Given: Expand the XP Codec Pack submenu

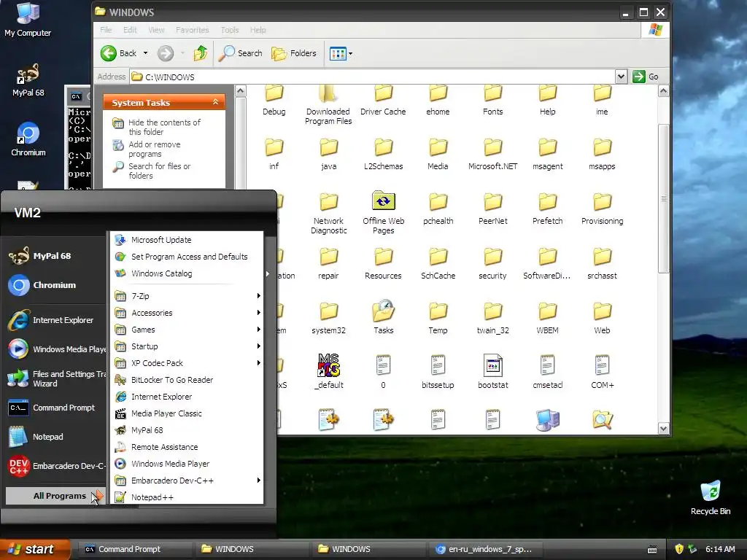Looking at the screenshot, I should tap(187, 363).
